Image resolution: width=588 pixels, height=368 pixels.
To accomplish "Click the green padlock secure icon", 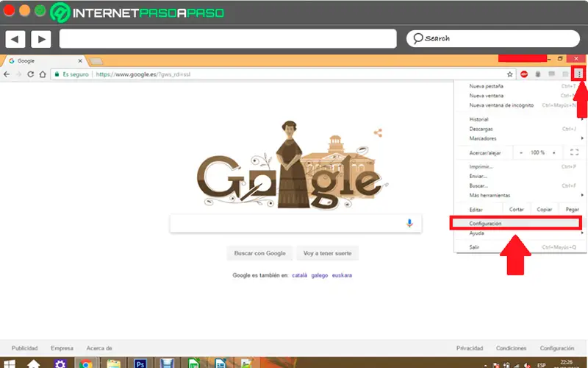I will (57, 74).
